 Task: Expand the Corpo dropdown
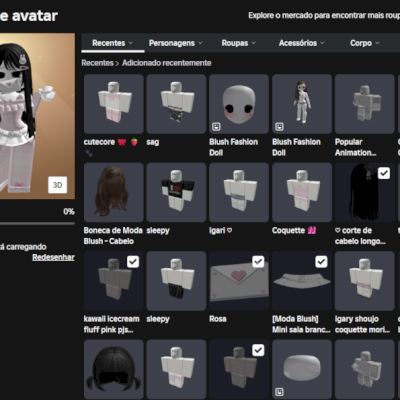pos(365,43)
